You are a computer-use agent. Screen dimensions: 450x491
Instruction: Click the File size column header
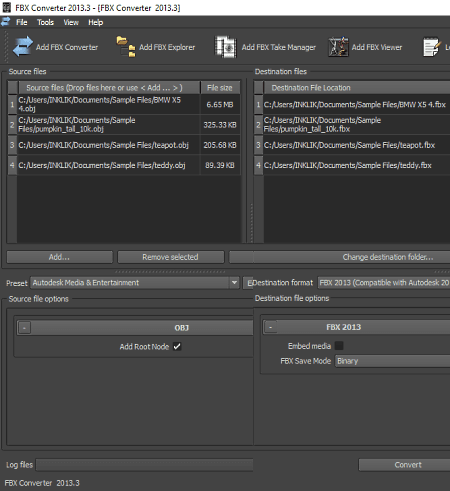pos(220,88)
